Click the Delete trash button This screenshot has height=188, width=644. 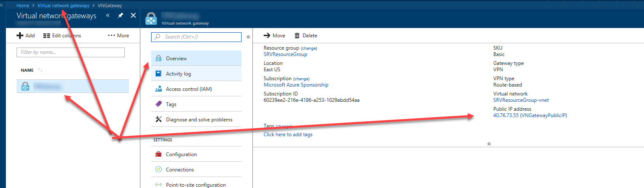pos(306,36)
